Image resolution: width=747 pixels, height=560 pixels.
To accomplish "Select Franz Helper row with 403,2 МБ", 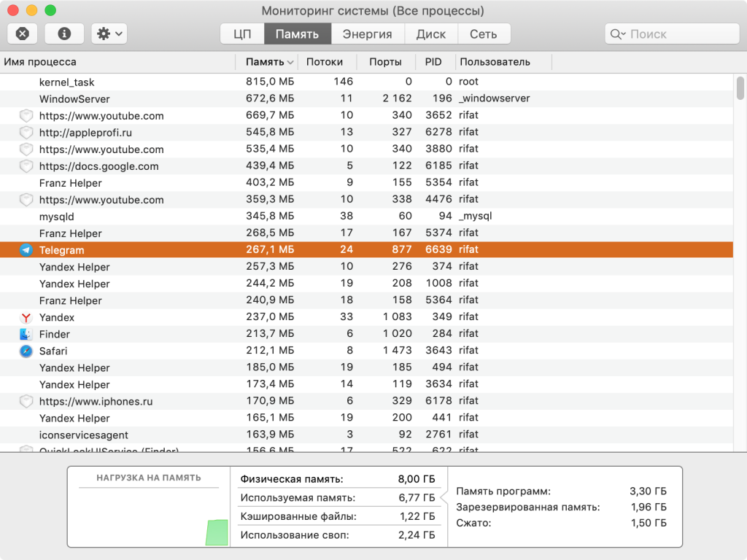I will (366, 183).
